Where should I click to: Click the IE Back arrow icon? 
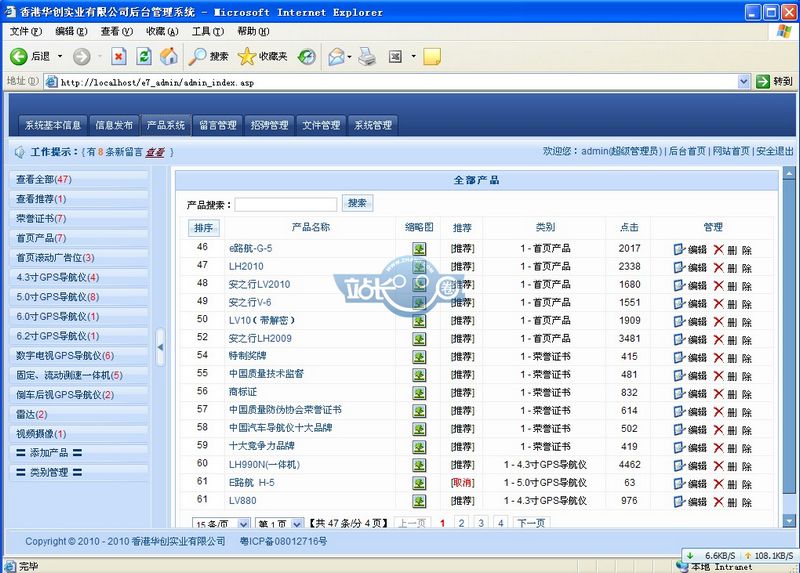[18, 56]
